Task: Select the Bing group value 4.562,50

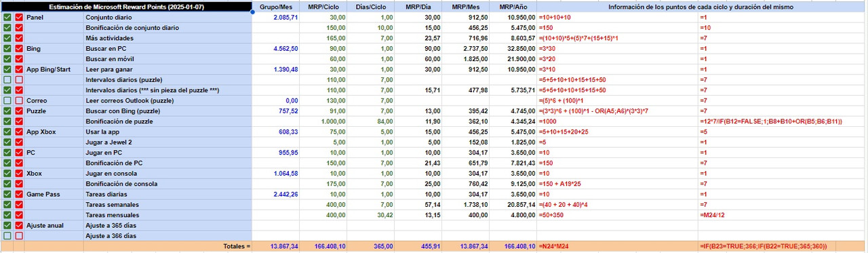Action: [x=276, y=49]
